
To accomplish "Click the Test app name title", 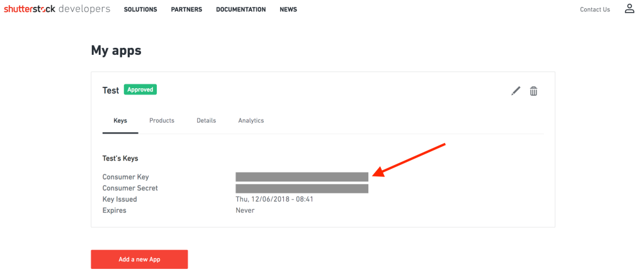I will (111, 90).
